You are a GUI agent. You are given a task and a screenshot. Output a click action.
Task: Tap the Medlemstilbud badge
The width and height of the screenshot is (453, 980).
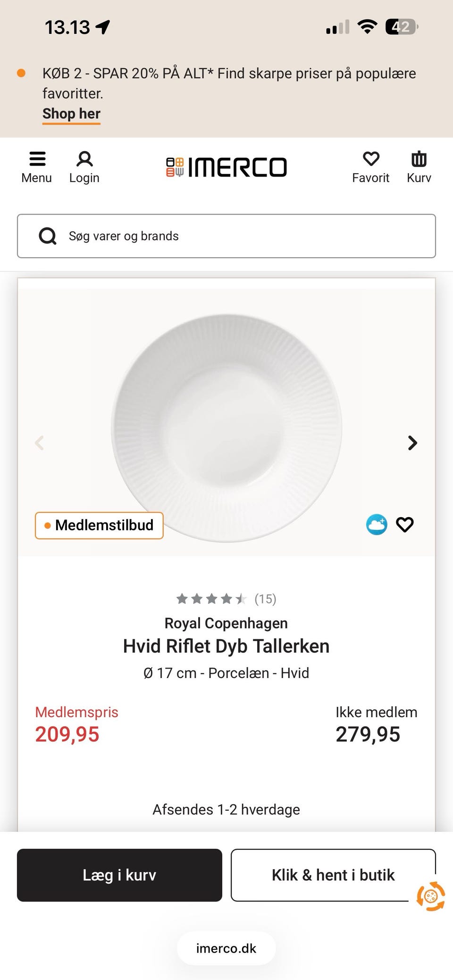(x=99, y=525)
